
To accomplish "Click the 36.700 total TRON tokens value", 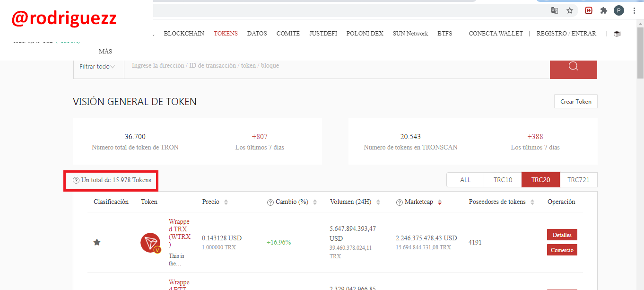I will pyautogui.click(x=135, y=137).
